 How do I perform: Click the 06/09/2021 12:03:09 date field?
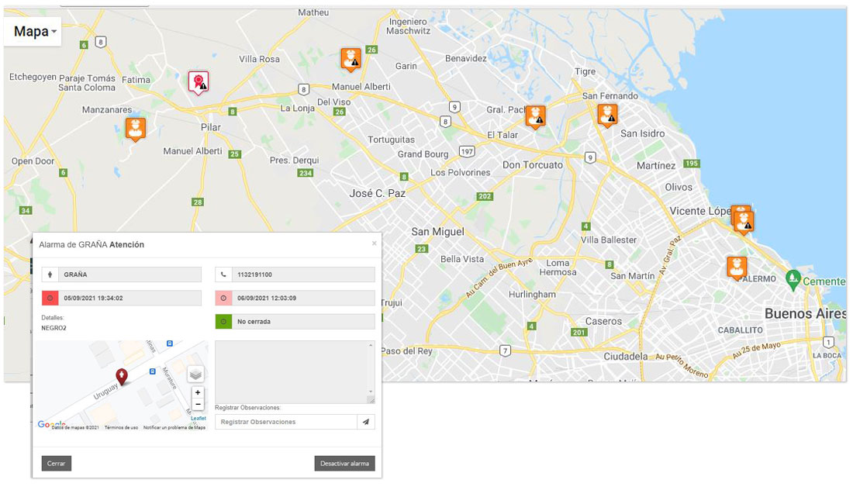click(303, 298)
